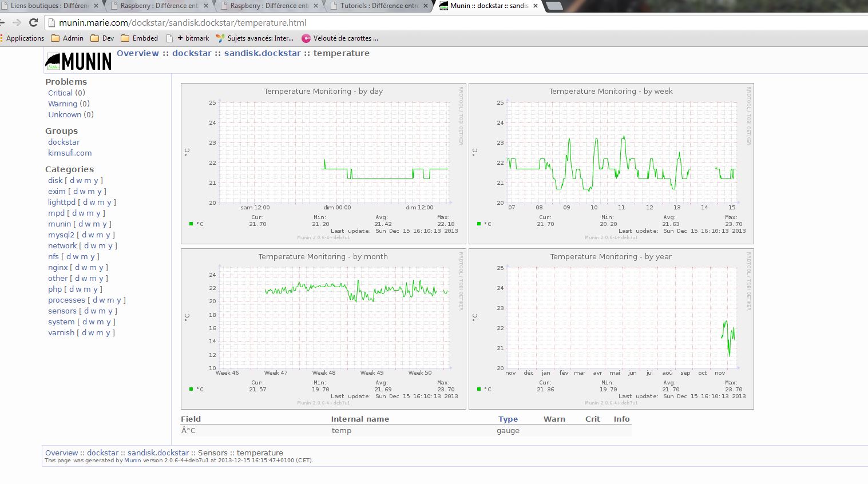
Task: Open the Sujets avancés bookmark
Action: tap(255, 38)
